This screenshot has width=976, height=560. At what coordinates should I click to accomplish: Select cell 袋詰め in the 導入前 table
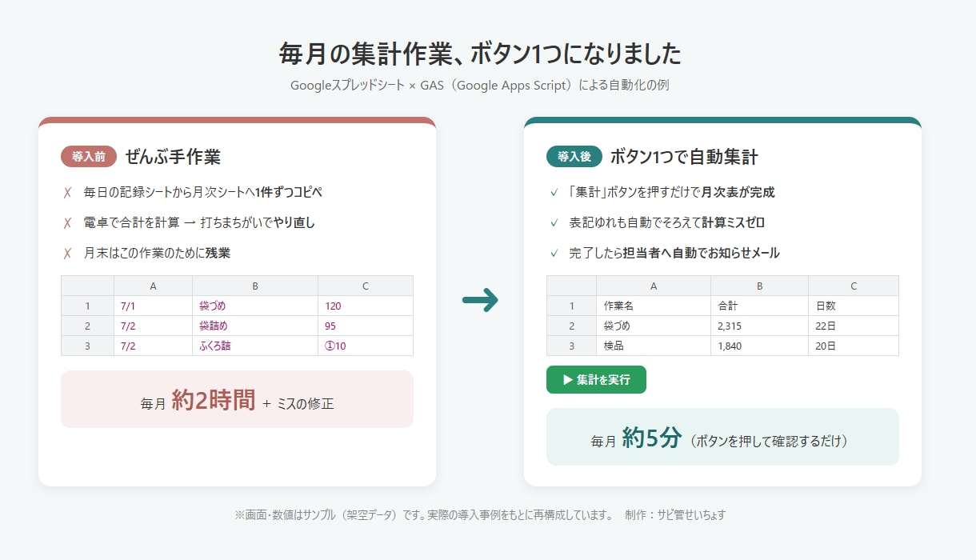click(x=255, y=326)
